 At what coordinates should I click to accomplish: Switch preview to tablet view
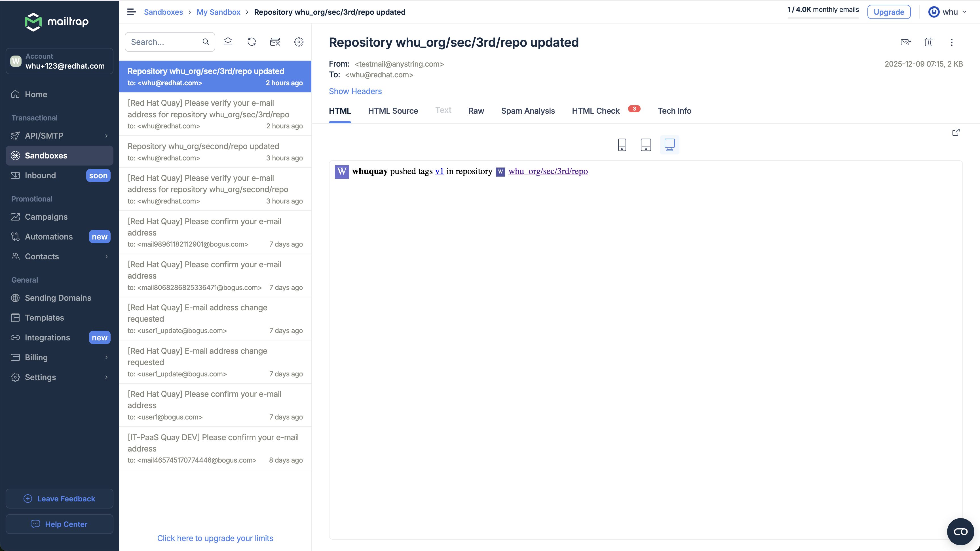tap(646, 145)
